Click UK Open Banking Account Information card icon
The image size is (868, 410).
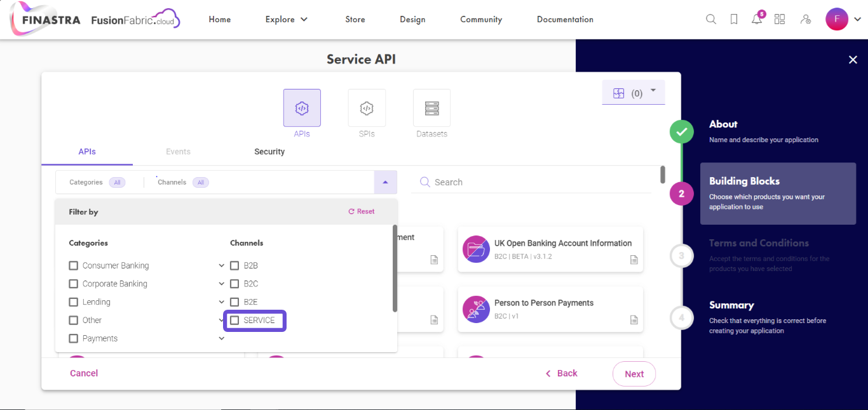coord(476,249)
